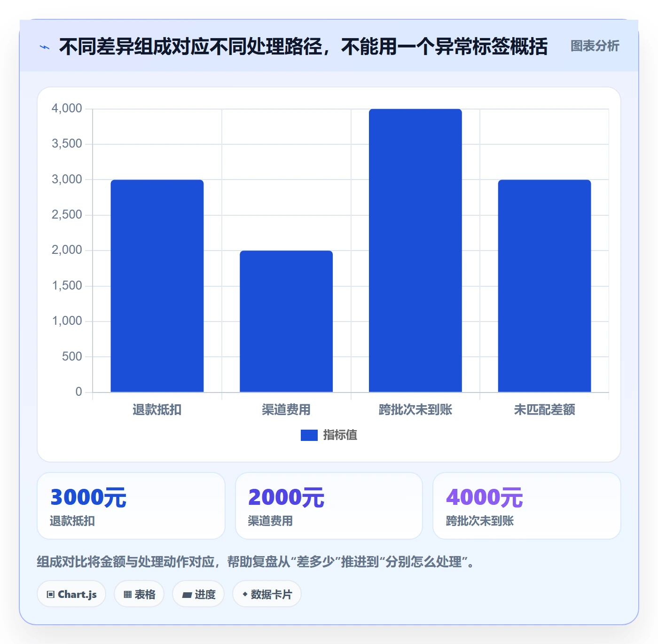658x644 pixels.
Task: Click the 4,000 y-axis tick label
Action: click(67, 109)
